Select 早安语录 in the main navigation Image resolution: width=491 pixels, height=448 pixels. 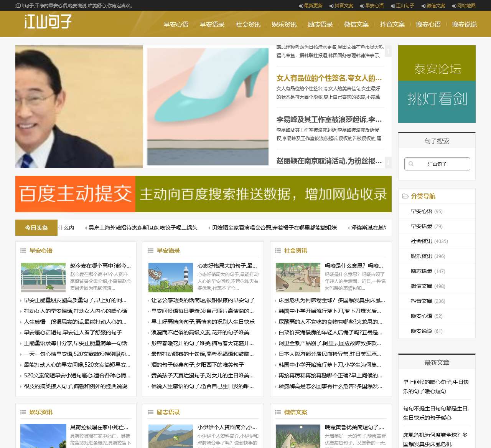pyautogui.click(x=212, y=24)
